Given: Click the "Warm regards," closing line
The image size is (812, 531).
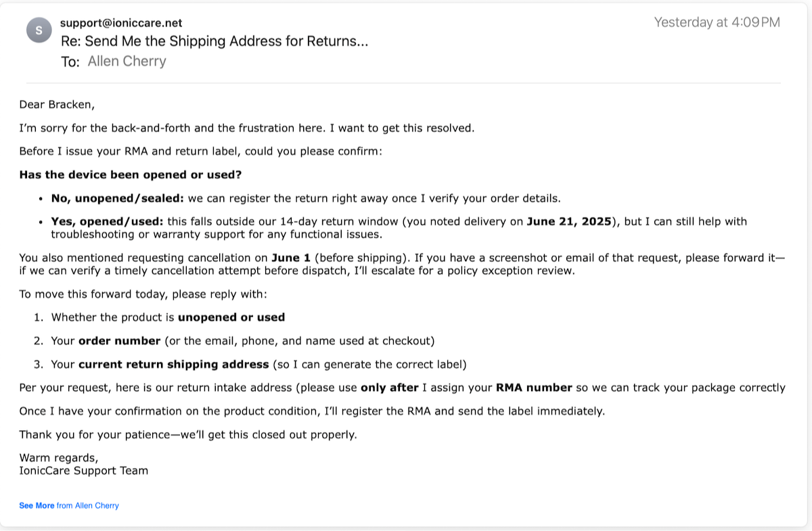Looking at the screenshot, I should [58, 458].
